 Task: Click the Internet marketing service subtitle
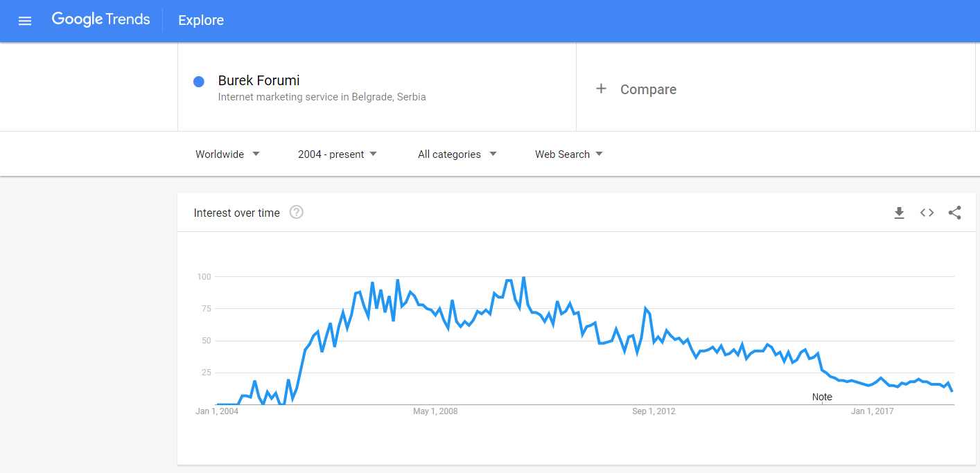click(322, 97)
